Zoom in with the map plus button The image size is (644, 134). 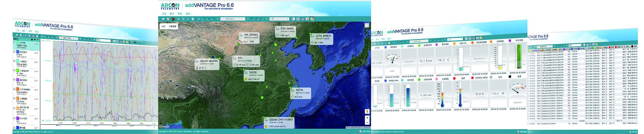point(367,118)
